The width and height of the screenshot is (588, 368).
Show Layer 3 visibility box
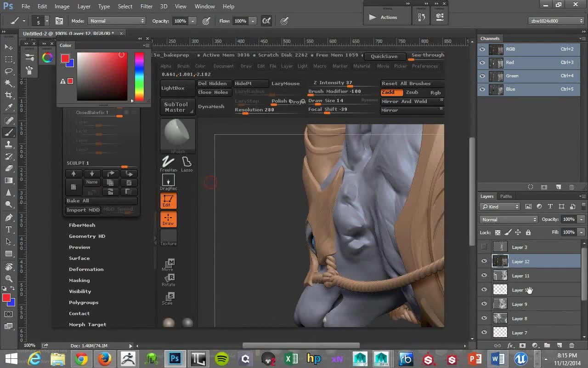click(x=484, y=247)
